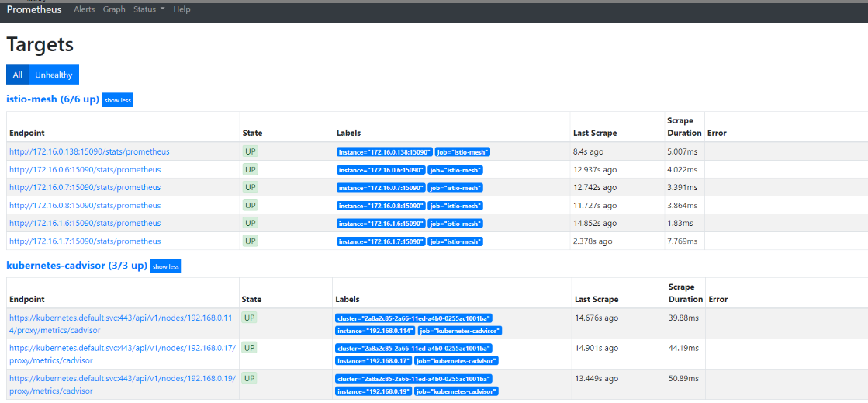Click label instance="192.168.0.19"

click(x=373, y=391)
